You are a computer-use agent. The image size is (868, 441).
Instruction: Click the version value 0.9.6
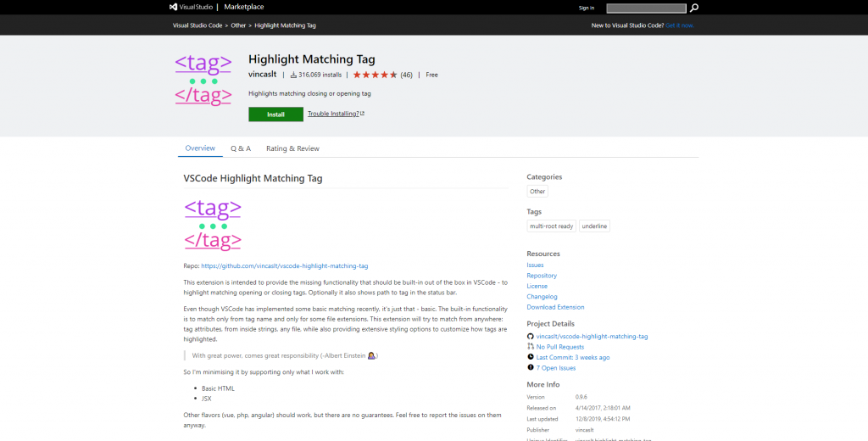[x=581, y=397]
